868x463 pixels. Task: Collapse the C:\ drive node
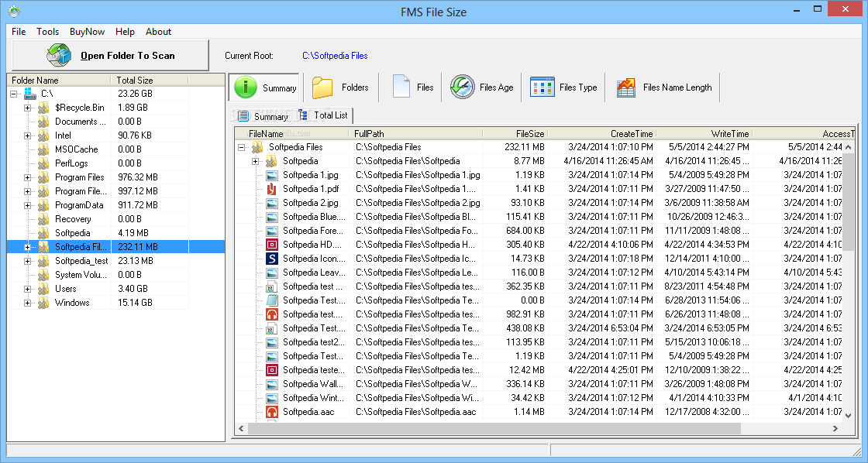pos(14,94)
